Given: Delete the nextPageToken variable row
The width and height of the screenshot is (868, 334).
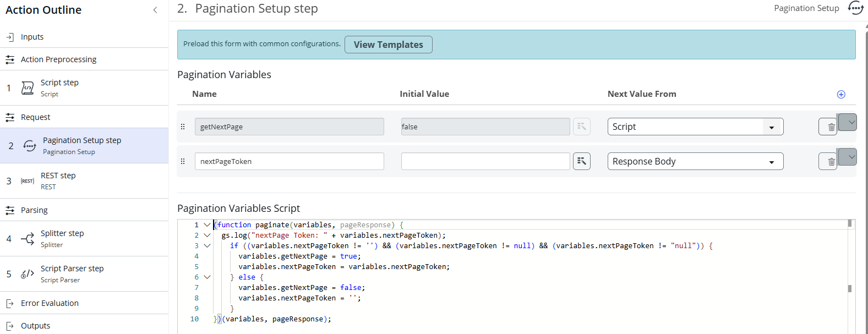Looking at the screenshot, I should 828,162.
